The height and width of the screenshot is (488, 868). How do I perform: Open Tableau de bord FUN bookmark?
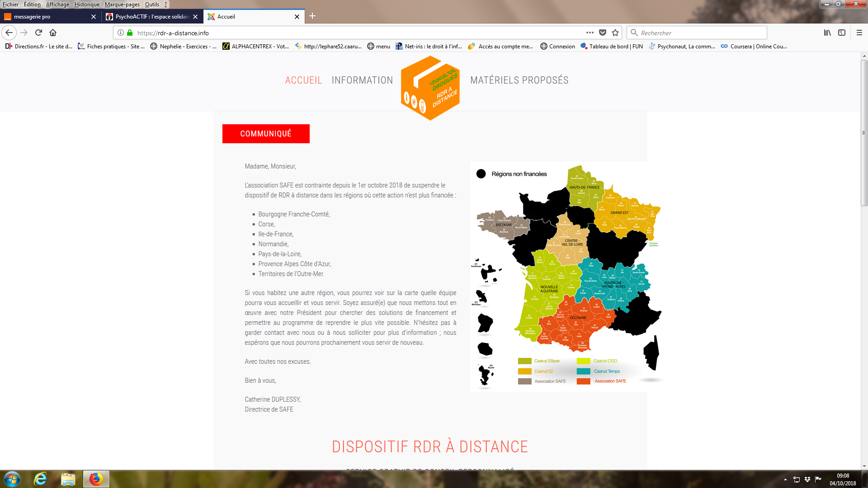pos(612,46)
